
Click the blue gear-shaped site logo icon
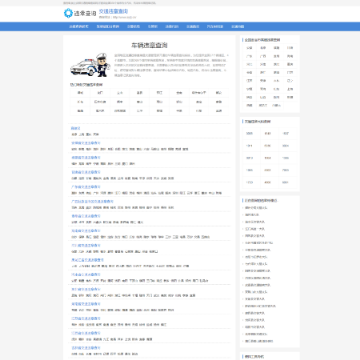pos(68,13)
